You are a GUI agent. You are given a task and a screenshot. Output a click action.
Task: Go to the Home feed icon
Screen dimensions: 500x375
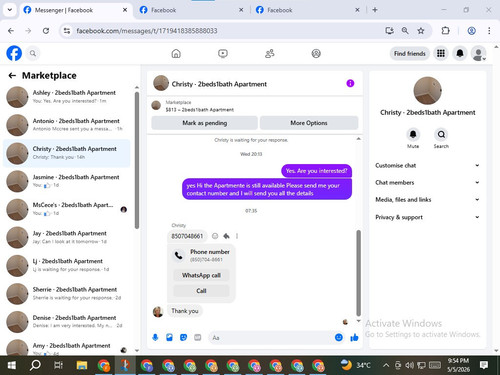click(x=176, y=53)
